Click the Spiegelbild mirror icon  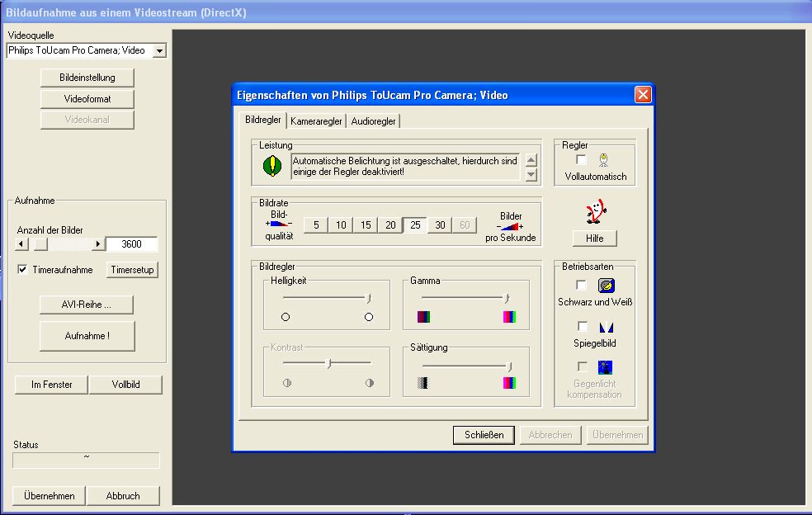coord(606,327)
